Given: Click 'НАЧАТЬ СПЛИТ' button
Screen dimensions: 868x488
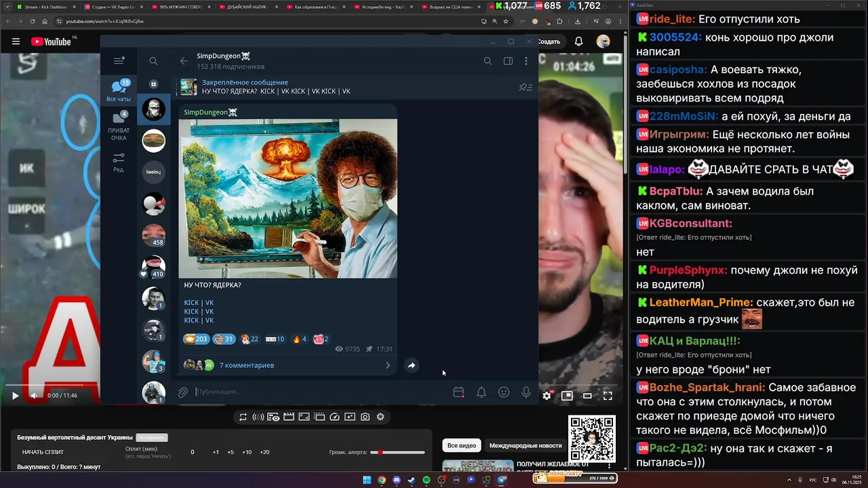Looking at the screenshot, I should (43, 452).
